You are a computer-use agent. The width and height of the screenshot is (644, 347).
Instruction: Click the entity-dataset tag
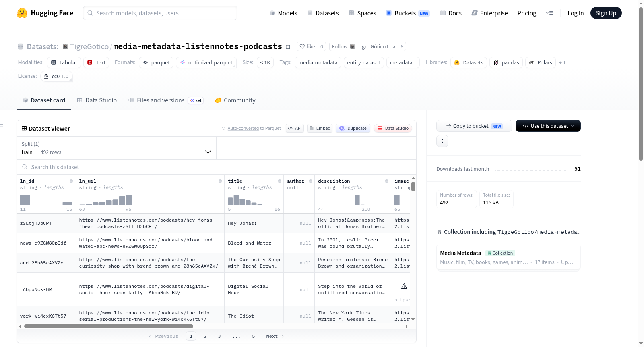(363, 62)
